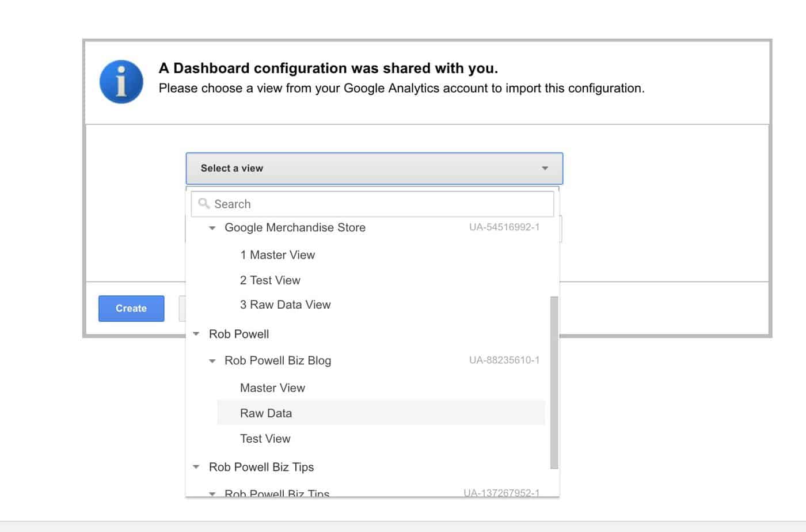Select Test View under Biz Blog
Viewport: 806px width, 532px height.
click(265, 439)
